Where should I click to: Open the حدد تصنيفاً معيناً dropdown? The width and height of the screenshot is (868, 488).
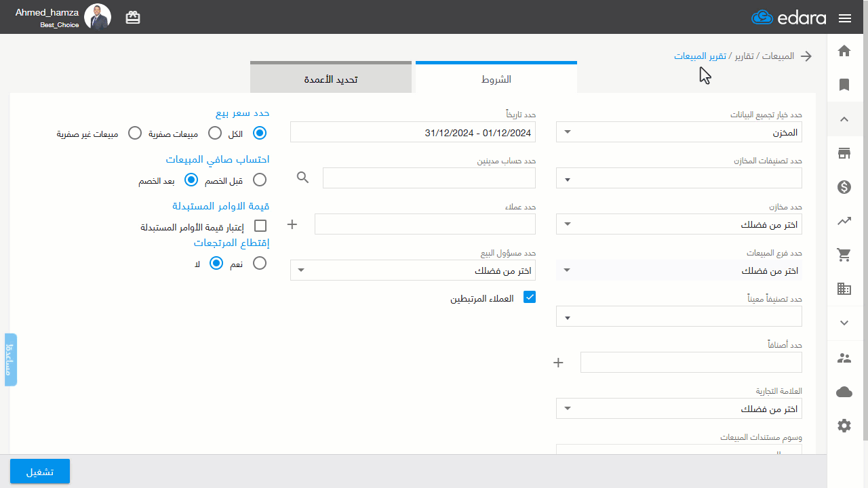(x=679, y=317)
